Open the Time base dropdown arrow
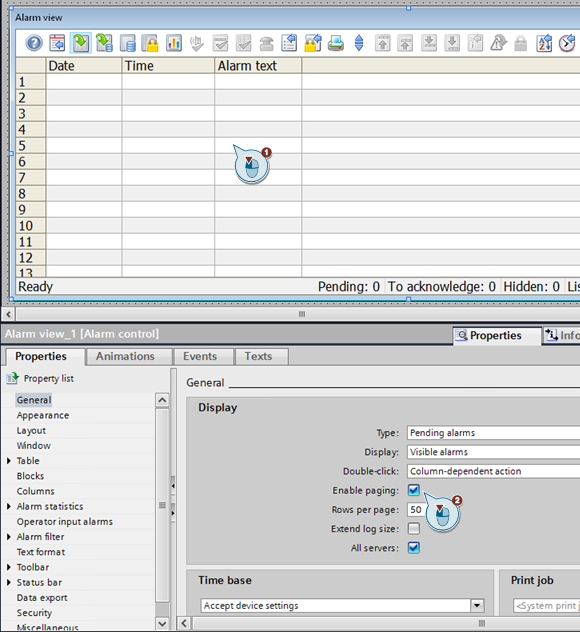The height and width of the screenshot is (632, 580). coord(477,605)
